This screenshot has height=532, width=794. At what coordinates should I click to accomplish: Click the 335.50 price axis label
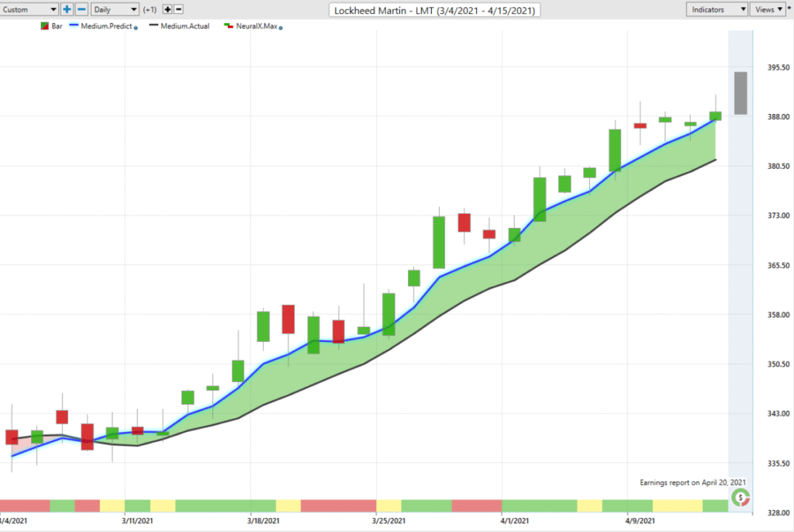(x=778, y=464)
